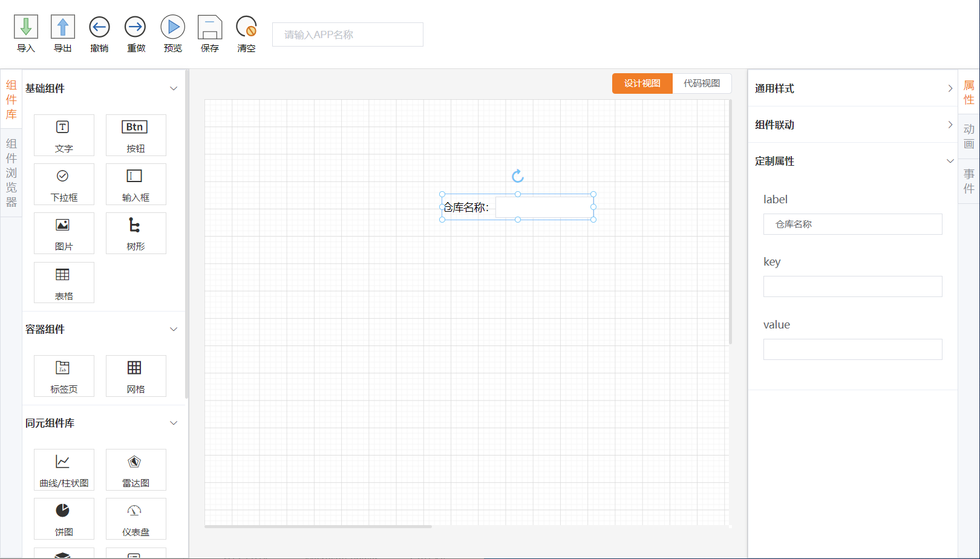Viewport: 980px width, 559px height.
Task: Undo with the 撤销 arrow icon
Action: tap(99, 27)
